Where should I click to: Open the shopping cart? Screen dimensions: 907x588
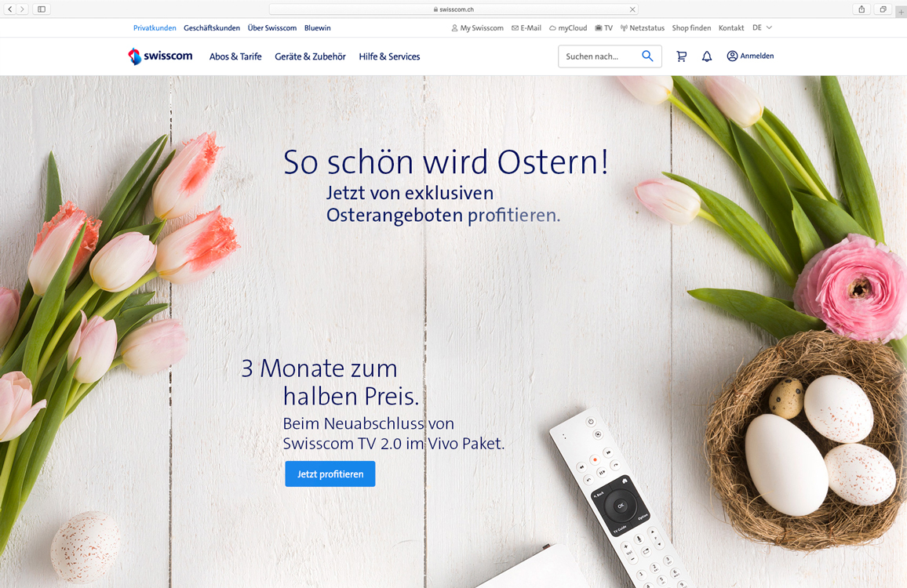point(681,56)
